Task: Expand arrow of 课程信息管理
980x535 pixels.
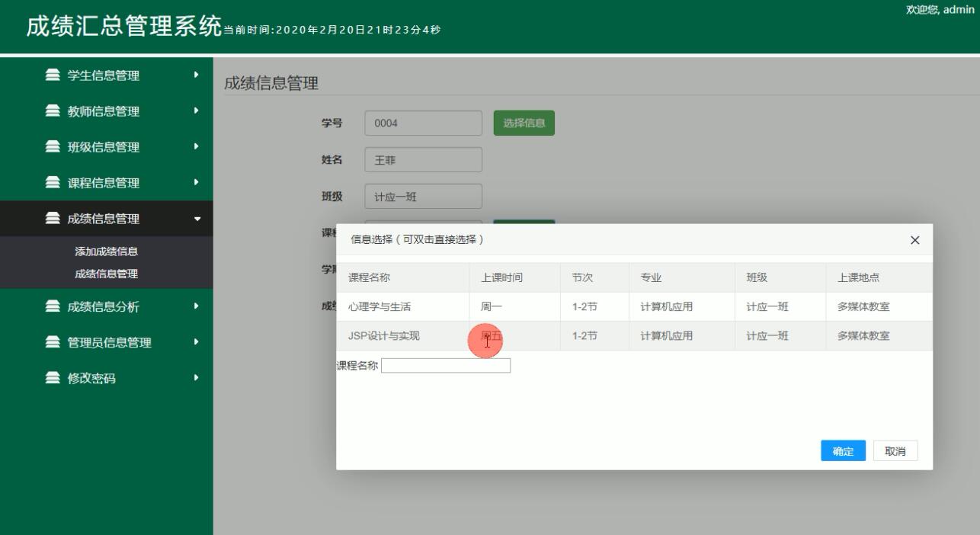Action: click(x=197, y=182)
